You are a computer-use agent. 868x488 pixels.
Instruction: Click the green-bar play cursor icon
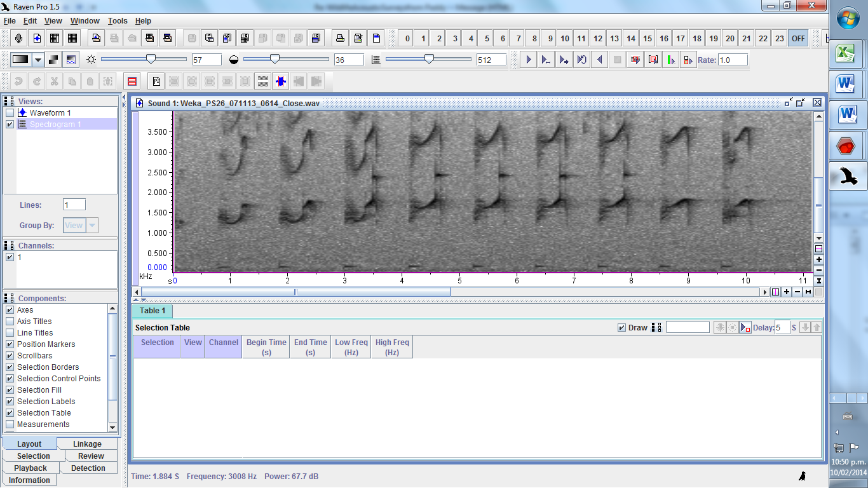click(670, 60)
